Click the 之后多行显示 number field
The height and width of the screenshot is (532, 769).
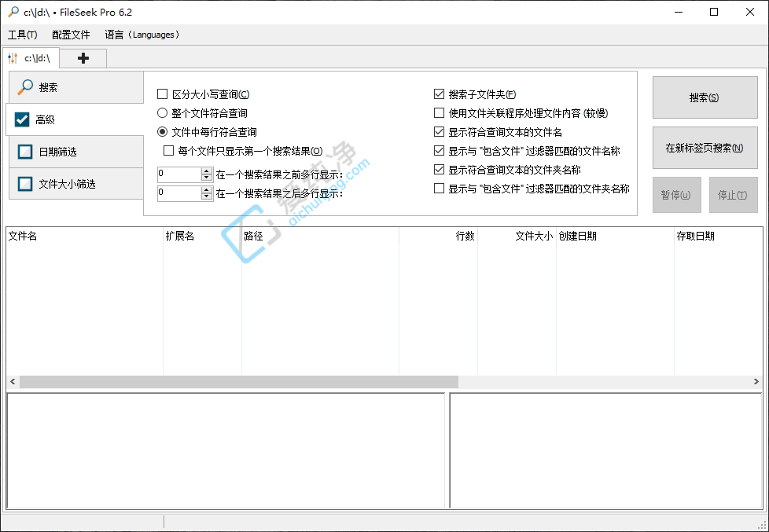179,193
